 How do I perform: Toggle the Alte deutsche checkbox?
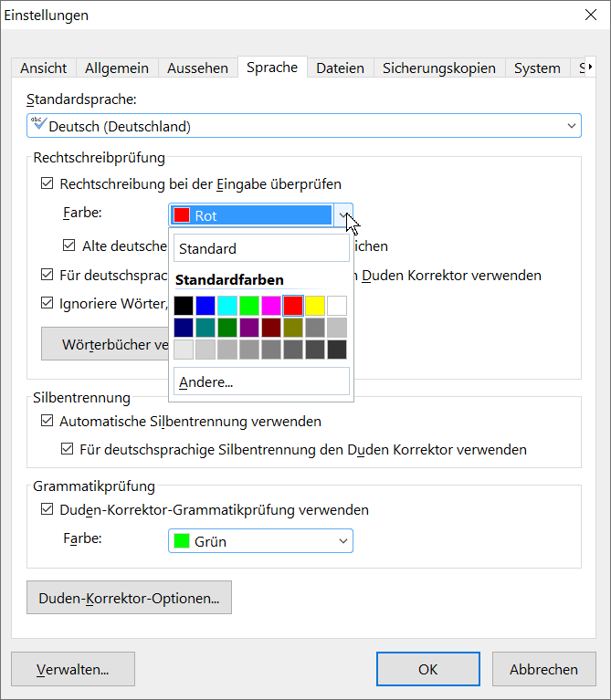point(68,246)
